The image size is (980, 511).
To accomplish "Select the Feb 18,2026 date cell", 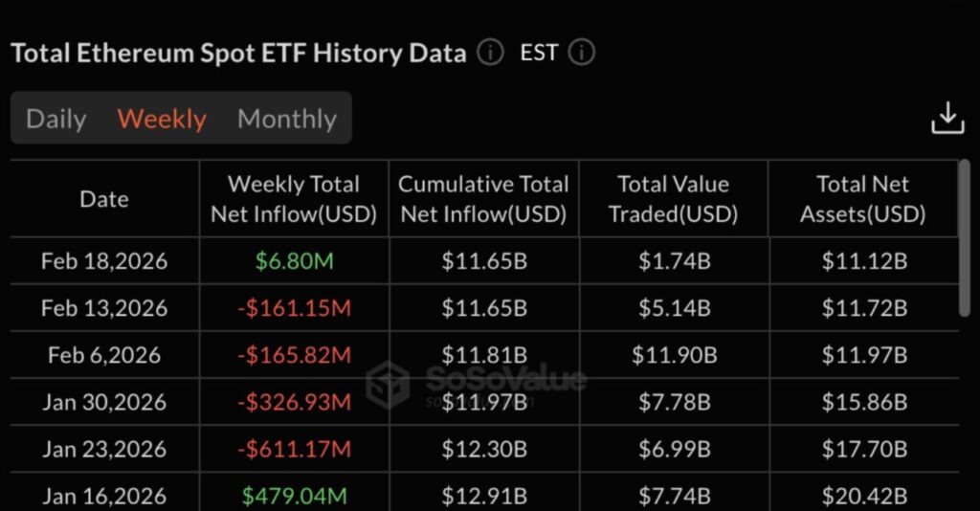I will 104,261.
